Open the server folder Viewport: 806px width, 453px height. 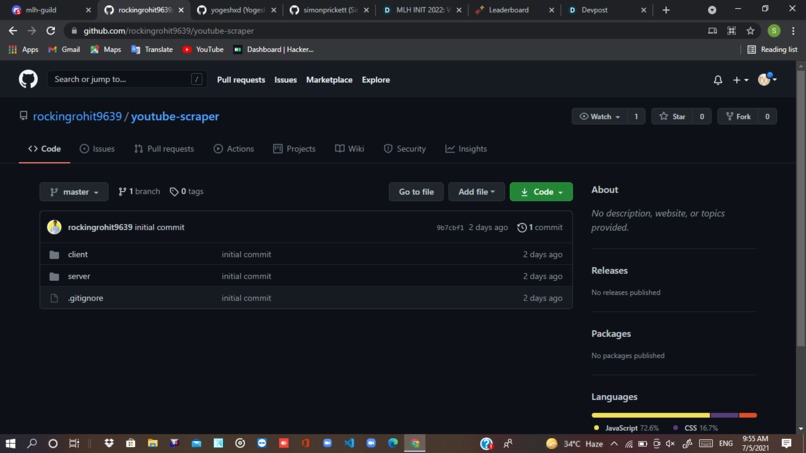point(79,276)
